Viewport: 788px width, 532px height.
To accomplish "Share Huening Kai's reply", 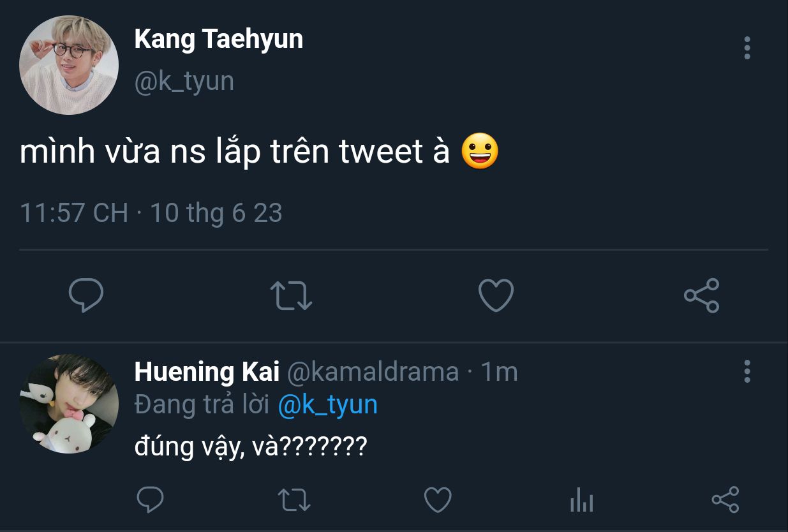I will [x=725, y=499].
